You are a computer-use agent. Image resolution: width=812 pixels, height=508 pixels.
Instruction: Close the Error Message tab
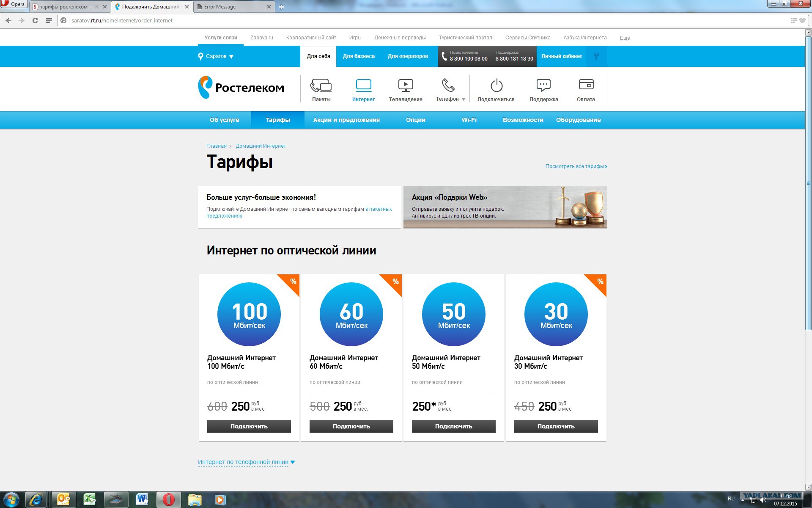point(269,7)
